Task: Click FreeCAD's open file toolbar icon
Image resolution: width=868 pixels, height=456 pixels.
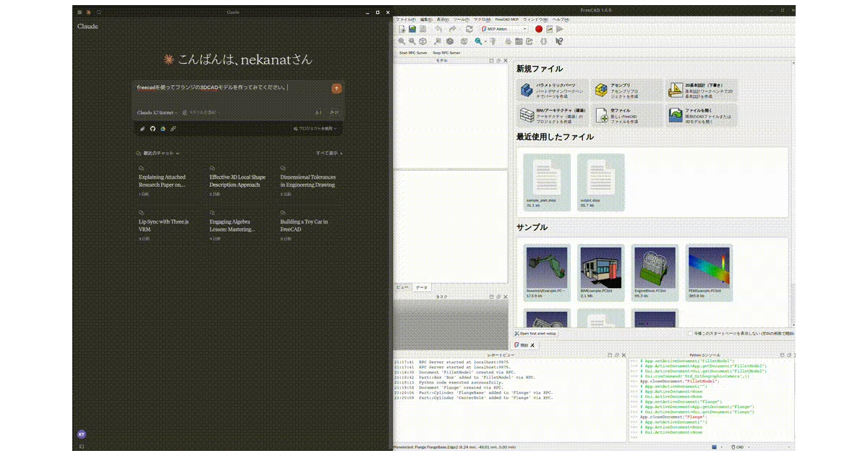Action: click(412, 29)
